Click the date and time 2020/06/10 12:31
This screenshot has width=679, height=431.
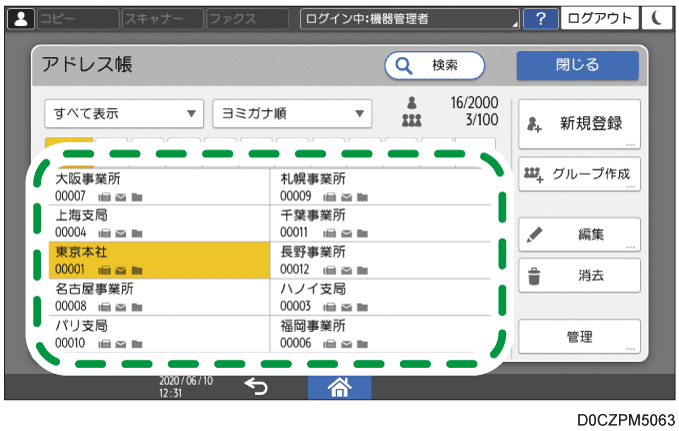(186, 387)
